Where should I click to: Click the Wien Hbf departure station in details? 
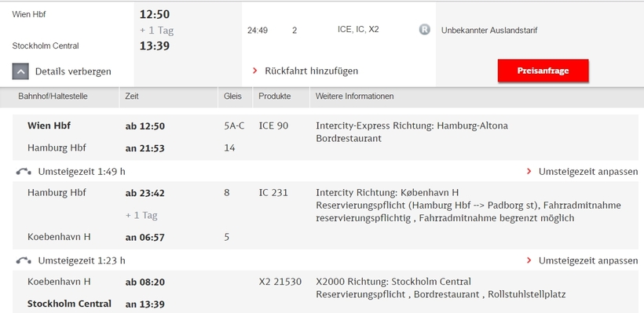49,126
